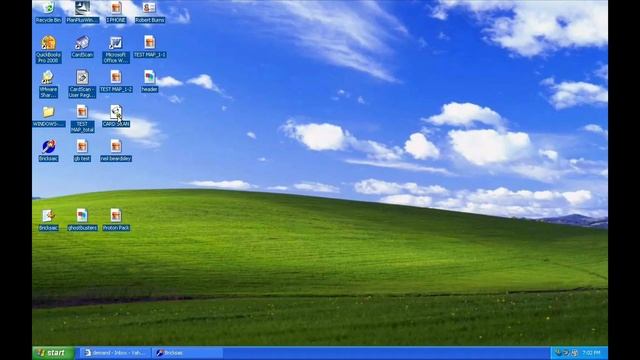640x360 pixels.
Task: Select the VMware Shared folders shortcut
Action: 48,84
